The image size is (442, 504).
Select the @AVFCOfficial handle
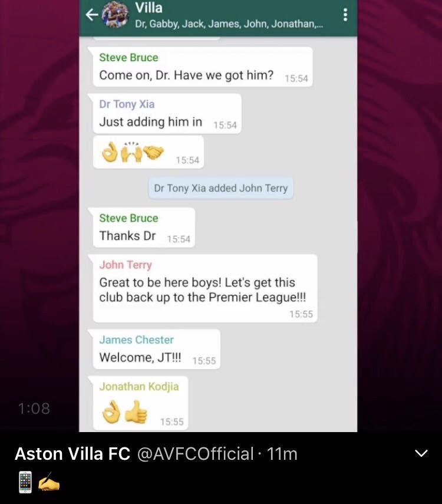click(196, 453)
